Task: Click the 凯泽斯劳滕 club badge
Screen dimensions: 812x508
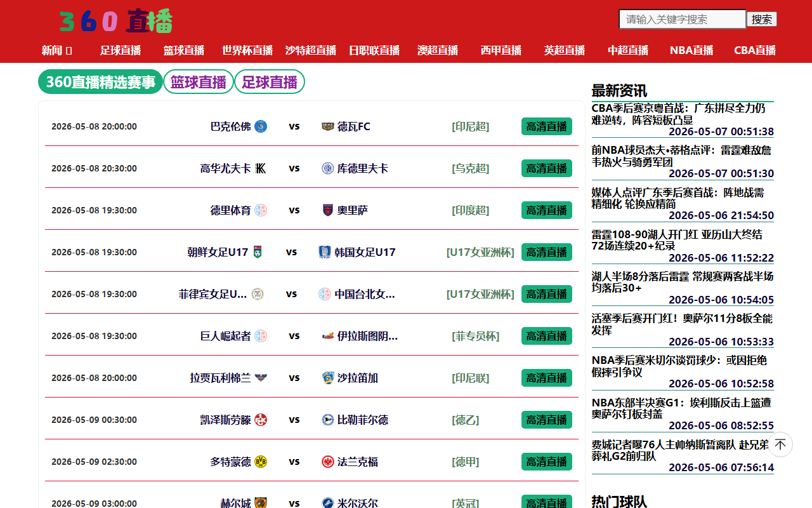Action: click(x=261, y=420)
